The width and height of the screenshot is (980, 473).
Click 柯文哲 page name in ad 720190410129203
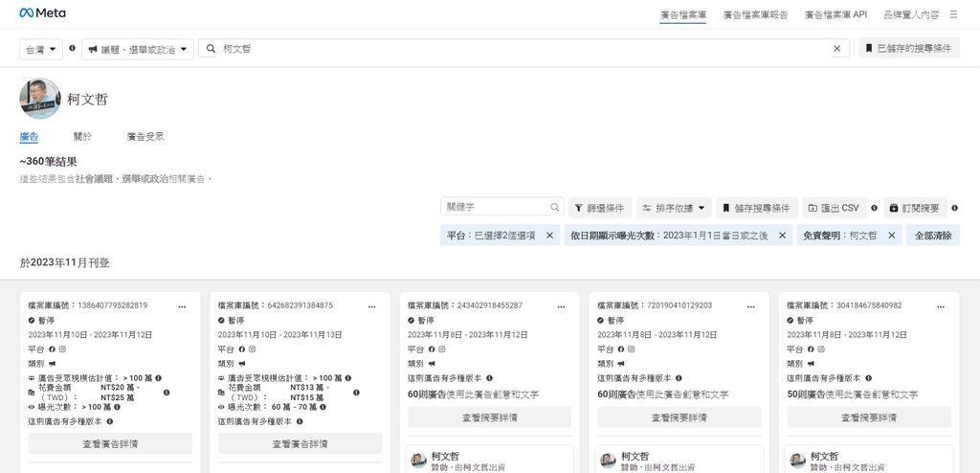pyautogui.click(x=635, y=456)
